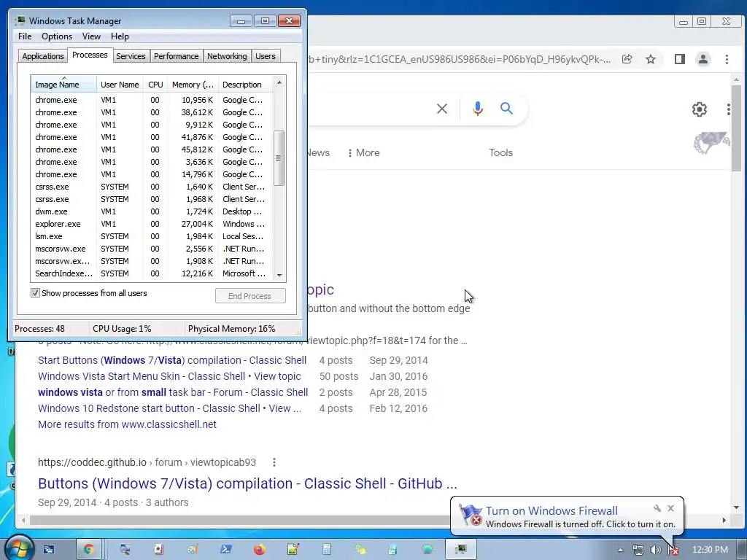
Task: Click the Action Center flag tray icon
Action: pos(673,550)
